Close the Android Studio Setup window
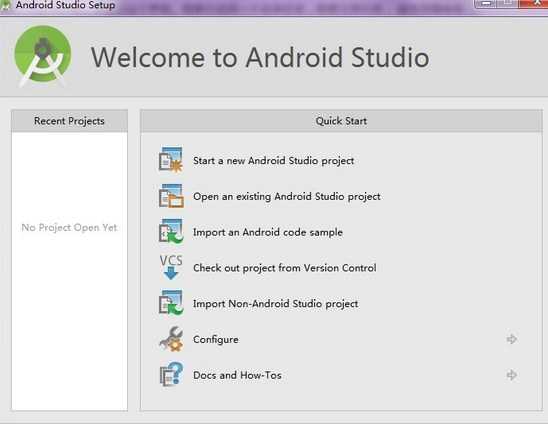The width and height of the screenshot is (548, 424). pyautogui.click(x=535, y=3)
